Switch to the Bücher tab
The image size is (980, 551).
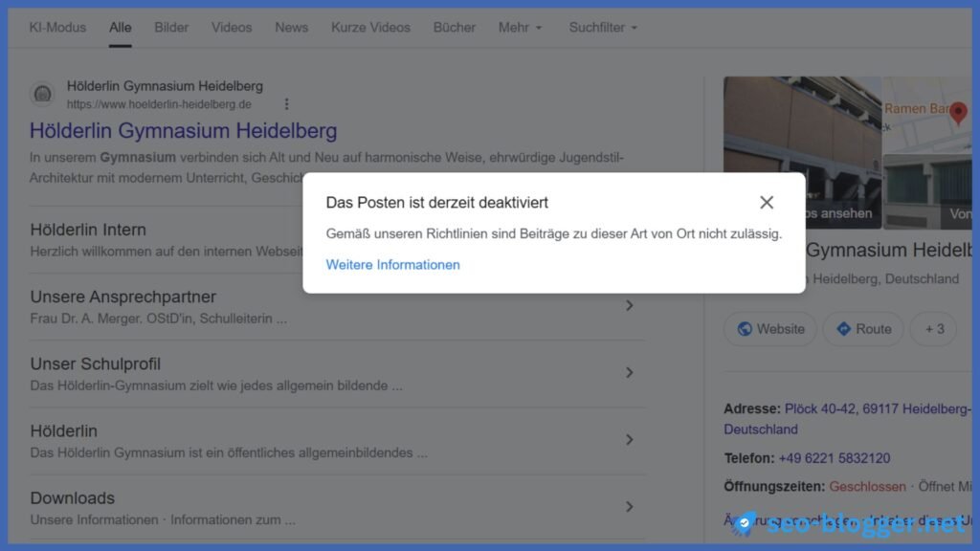(455, 28)
